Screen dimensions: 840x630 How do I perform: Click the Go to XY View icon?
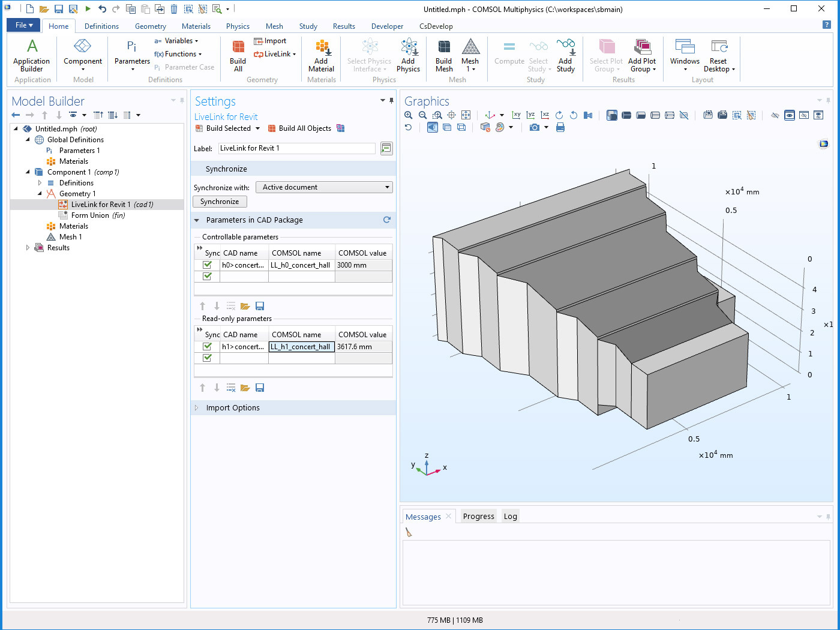pos(517,115)
